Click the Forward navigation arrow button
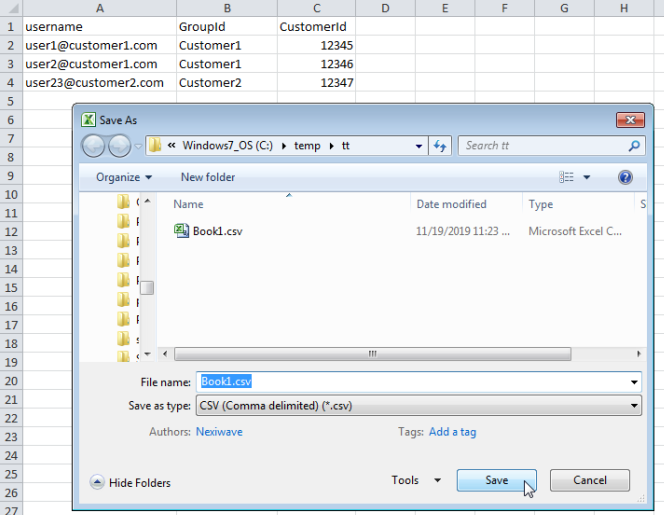 (121, 146)
